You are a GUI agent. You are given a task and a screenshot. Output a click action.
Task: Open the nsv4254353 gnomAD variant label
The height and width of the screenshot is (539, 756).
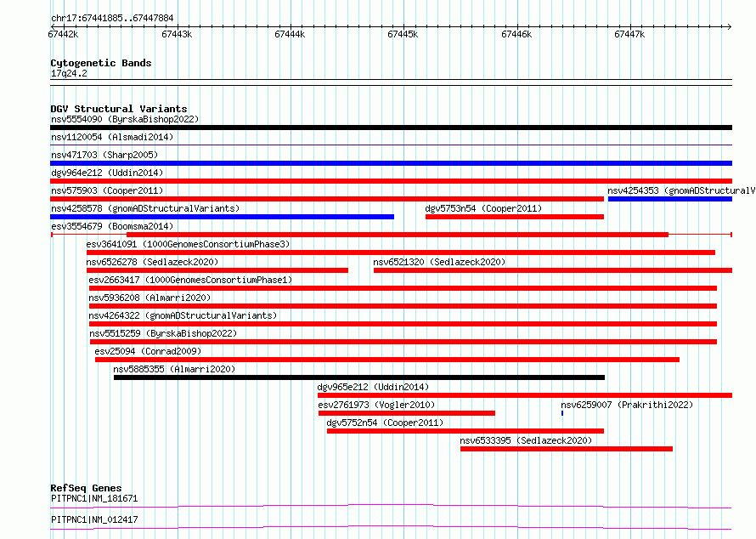[x=681, y=190]
